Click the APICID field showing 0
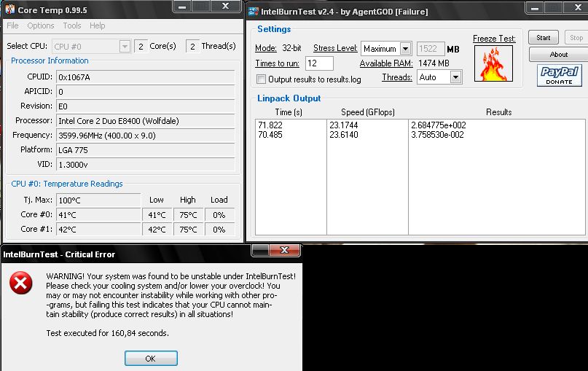588x371 pixels. coord(146,92)
